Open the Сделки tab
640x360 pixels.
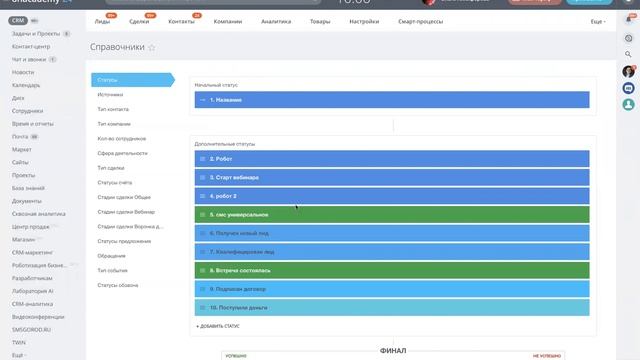[139, 21]
